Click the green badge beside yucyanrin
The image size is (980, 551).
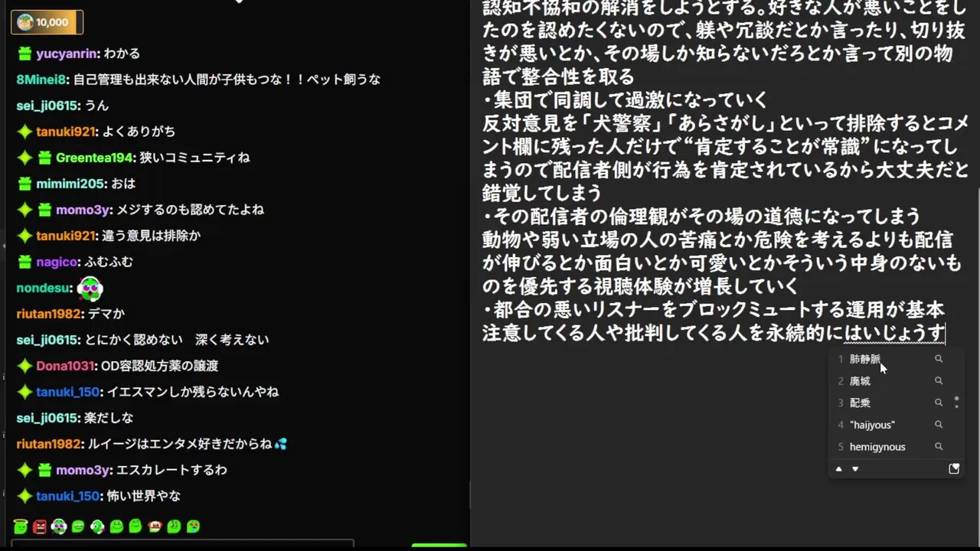pyautogui.click(x=25, y=54)
